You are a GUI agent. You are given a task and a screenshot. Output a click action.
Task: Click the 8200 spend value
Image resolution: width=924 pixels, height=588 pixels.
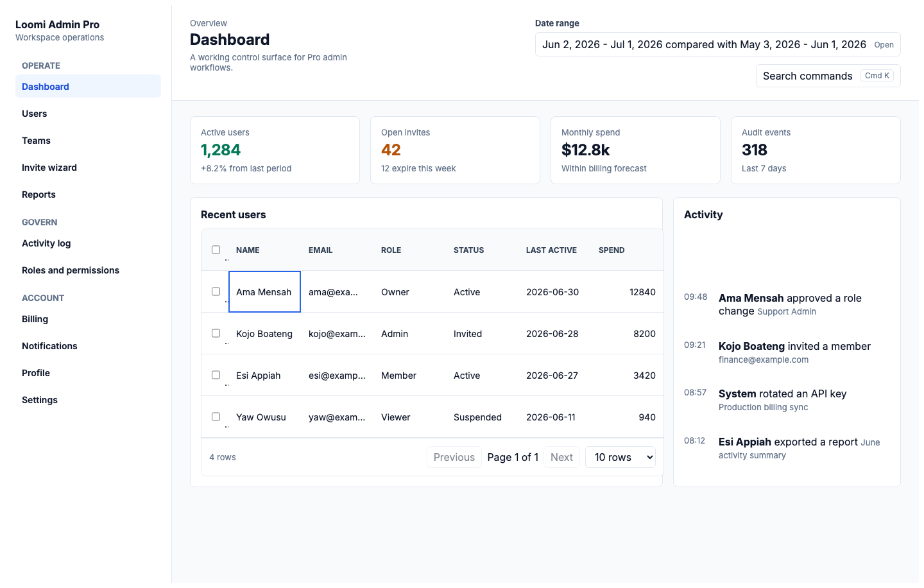point(644,334)
